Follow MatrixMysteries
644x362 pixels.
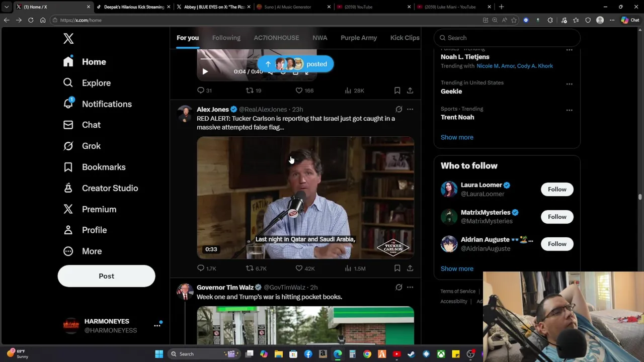pyautogui.click(x=557, y=217)
